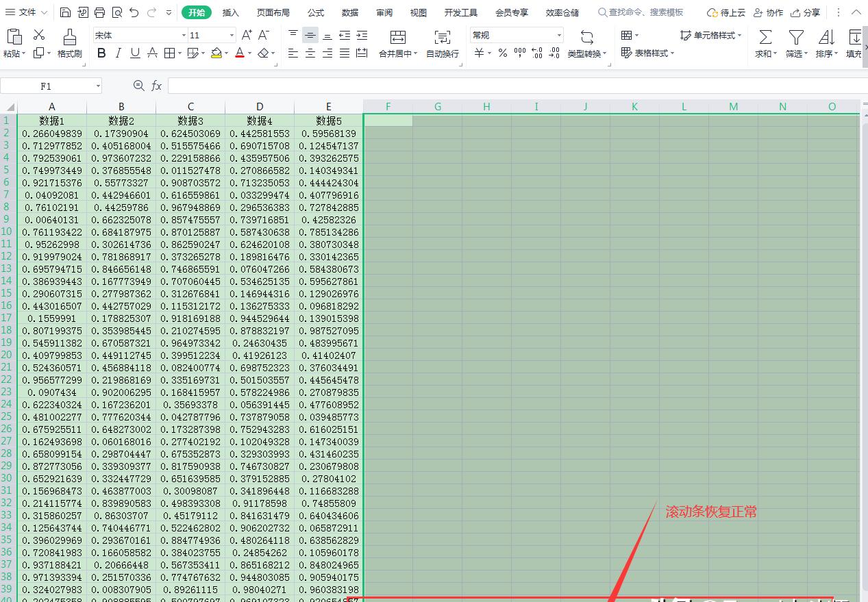Click the search commands box 查找命令
The width and height of the screenshot is (868, 602).
pyautogui.click(x=641, y=12)
